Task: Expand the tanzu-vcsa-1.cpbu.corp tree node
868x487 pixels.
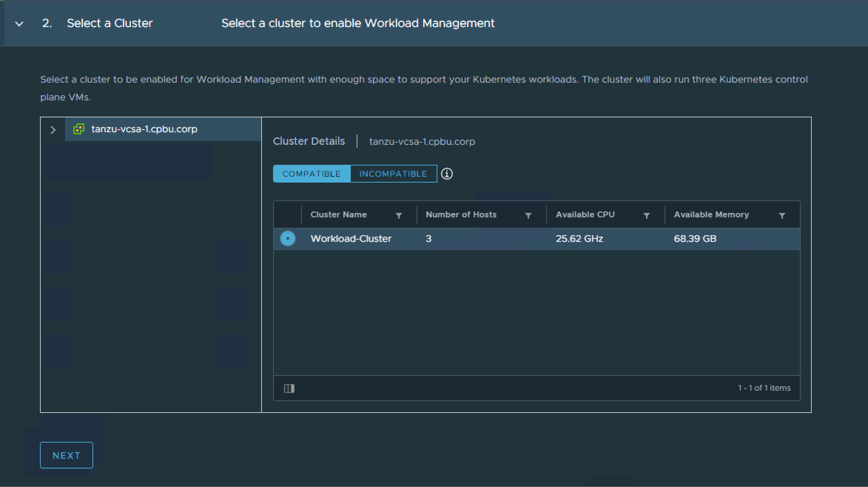Action: click(53, 130)
